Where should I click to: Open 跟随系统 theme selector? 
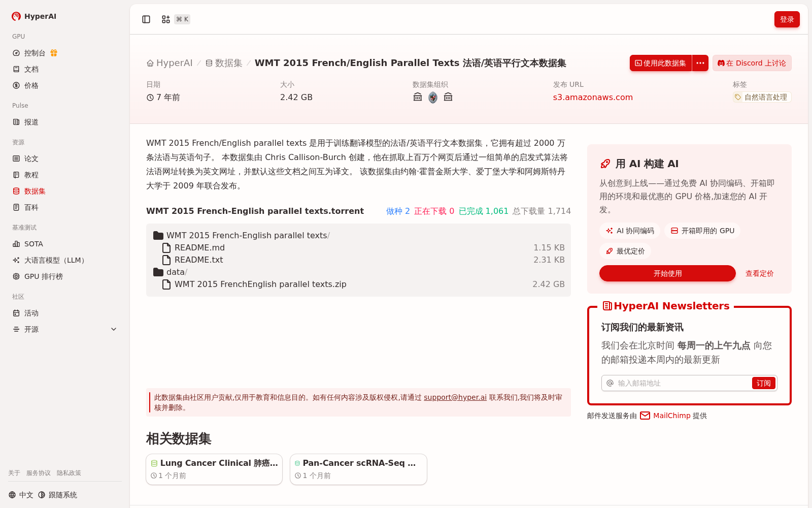click(x=57, y=495)
